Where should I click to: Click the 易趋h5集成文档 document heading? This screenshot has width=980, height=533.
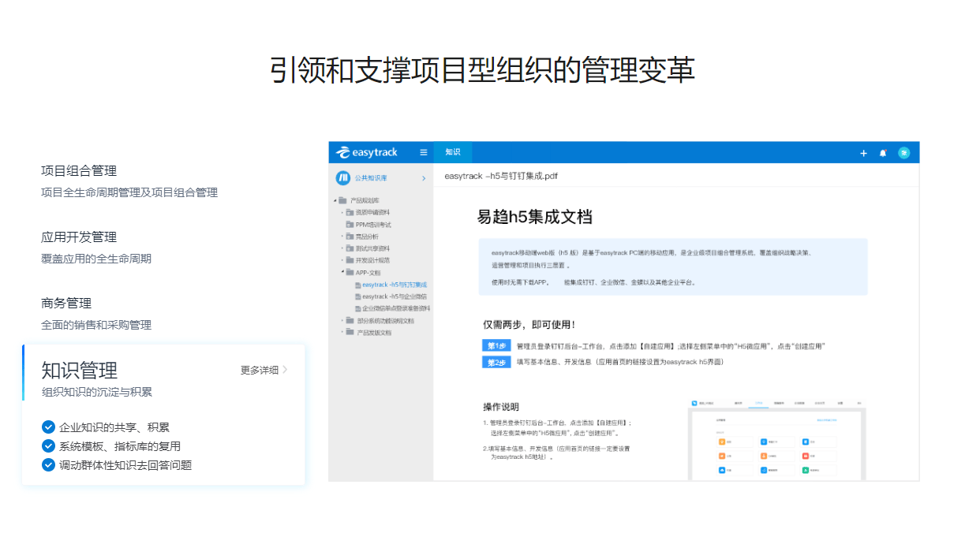pos(534,217)
